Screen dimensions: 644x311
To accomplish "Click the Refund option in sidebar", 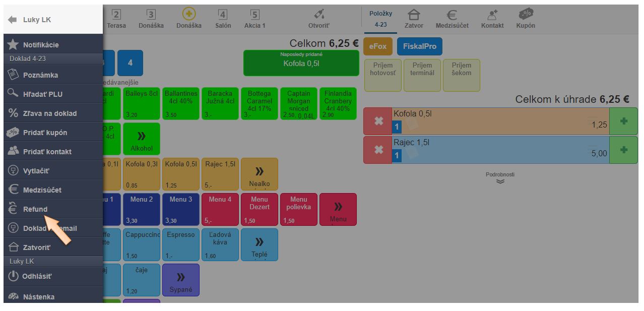I will click(x=35, y=209).
